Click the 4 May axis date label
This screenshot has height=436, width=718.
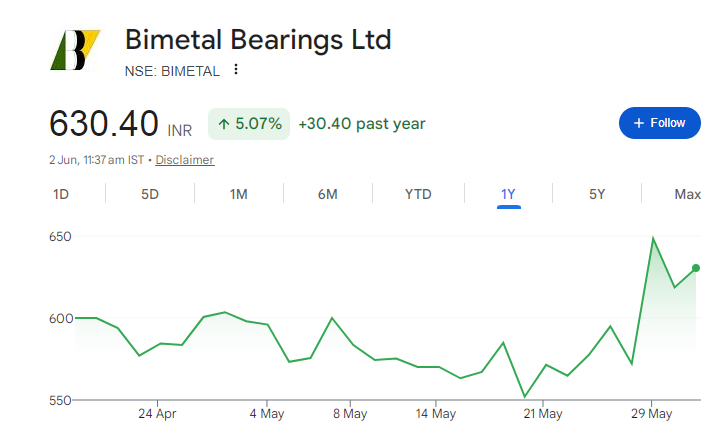pos(267,414)
